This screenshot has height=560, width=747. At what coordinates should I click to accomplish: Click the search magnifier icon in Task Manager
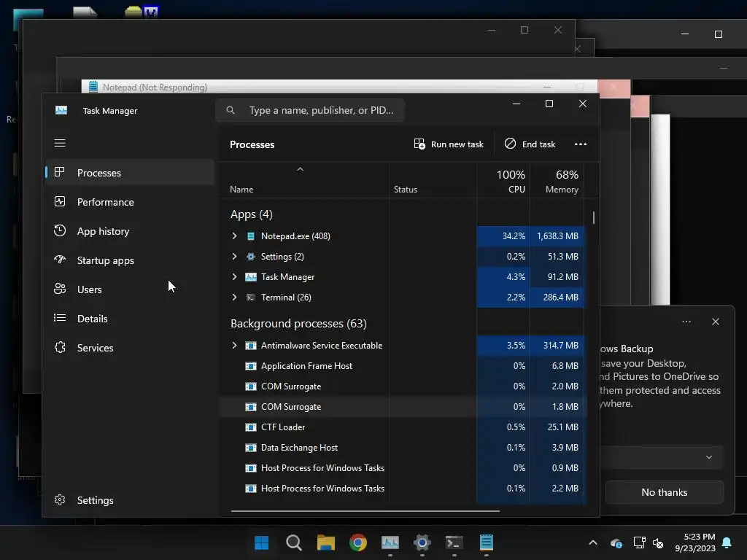point(231,110)
